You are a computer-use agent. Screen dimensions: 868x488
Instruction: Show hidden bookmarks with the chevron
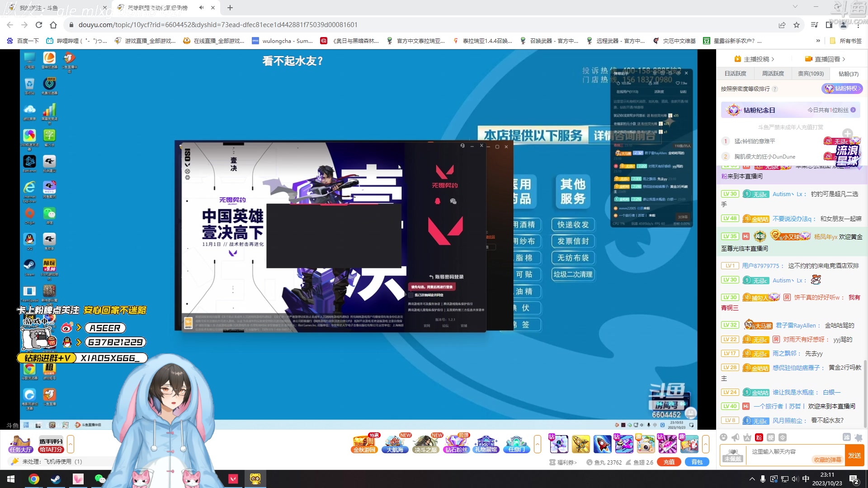click(x=818, y=41)
